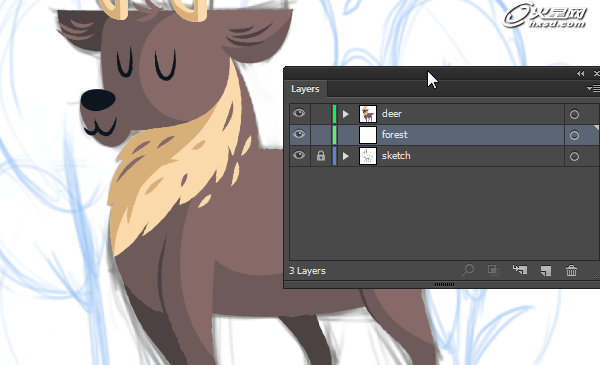Click the forest layer selection indicator corner
The width and height of the screenshot is (600, 365).
[596, 128]
